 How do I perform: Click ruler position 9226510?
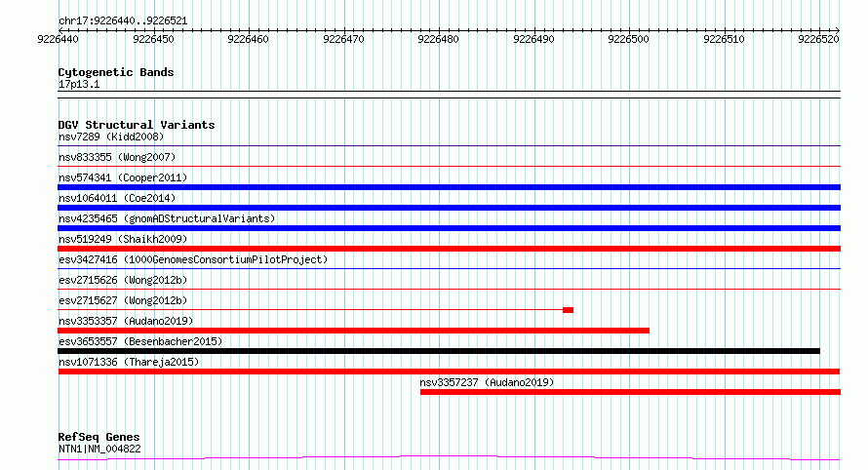coord(724,39)
